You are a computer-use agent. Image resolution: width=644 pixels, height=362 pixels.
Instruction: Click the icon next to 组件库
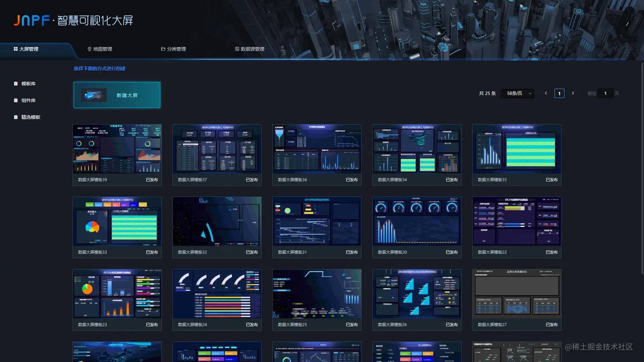point(16,101)
